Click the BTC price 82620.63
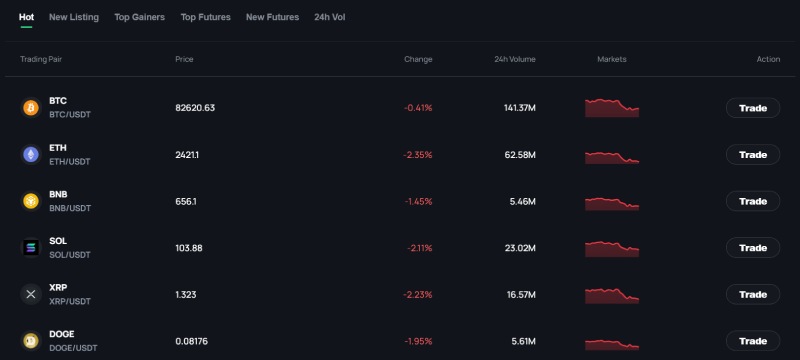 coord(195,108)
